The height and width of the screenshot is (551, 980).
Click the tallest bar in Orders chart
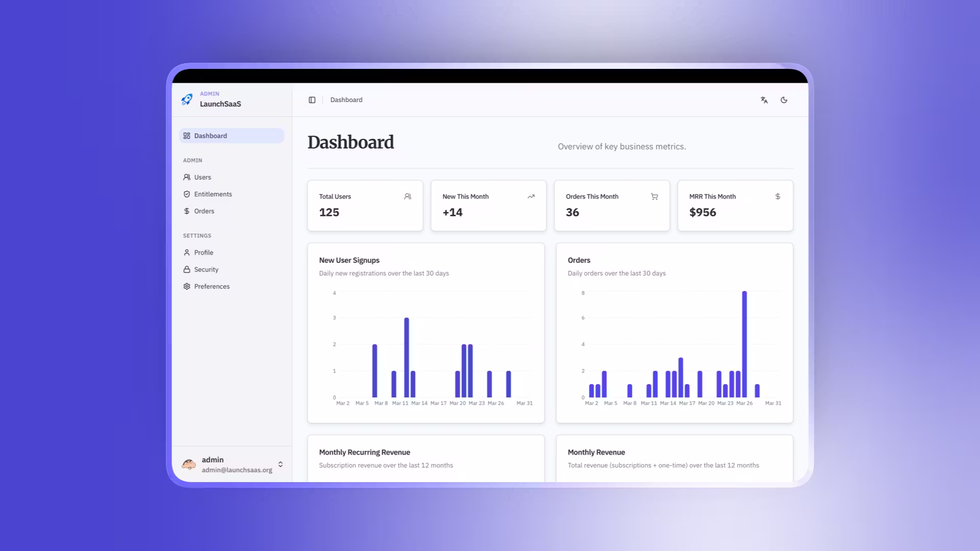coord(744,344)
